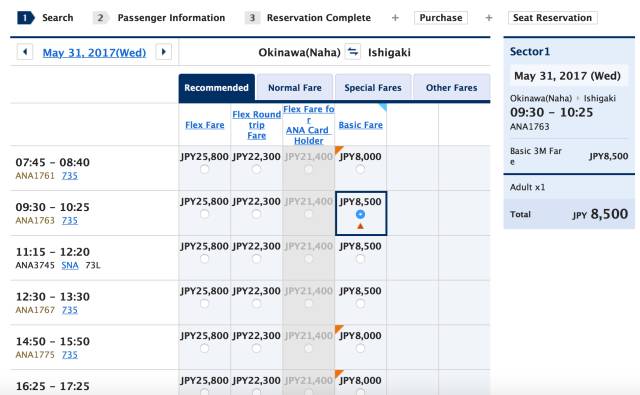The width and height of the screenshot is (640, 395).
Task: Click red triangle under selected JPY8,500 fare
Action: [x=360, y=226]
